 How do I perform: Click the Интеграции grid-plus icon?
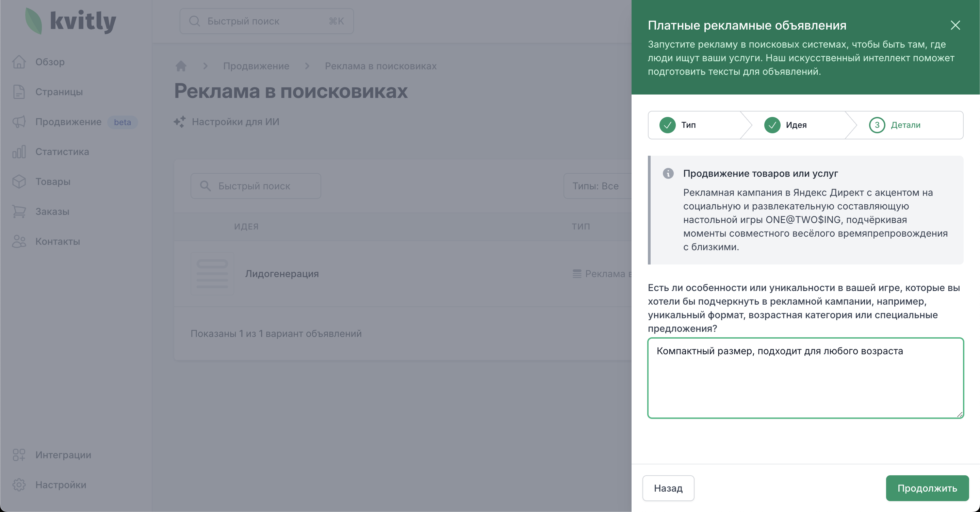19,455
